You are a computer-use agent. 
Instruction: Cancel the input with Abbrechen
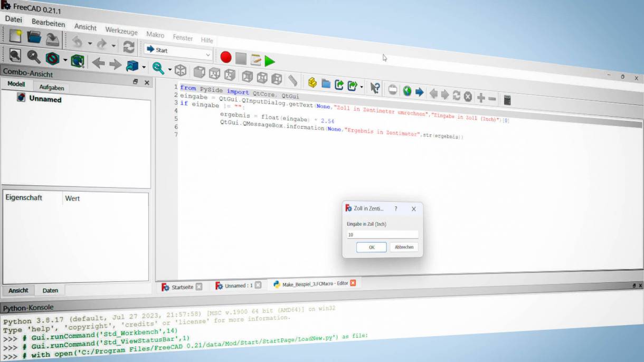click(404, 247)
